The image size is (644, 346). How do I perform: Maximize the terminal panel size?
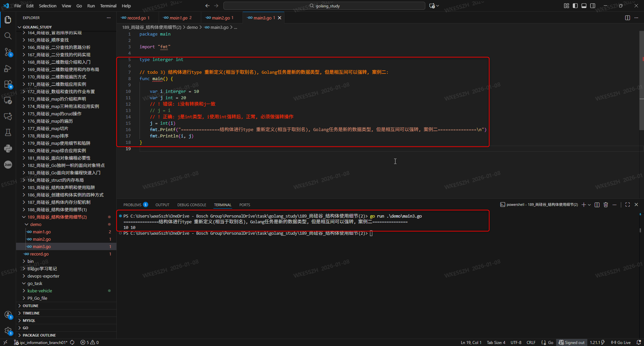coord(628,205)
